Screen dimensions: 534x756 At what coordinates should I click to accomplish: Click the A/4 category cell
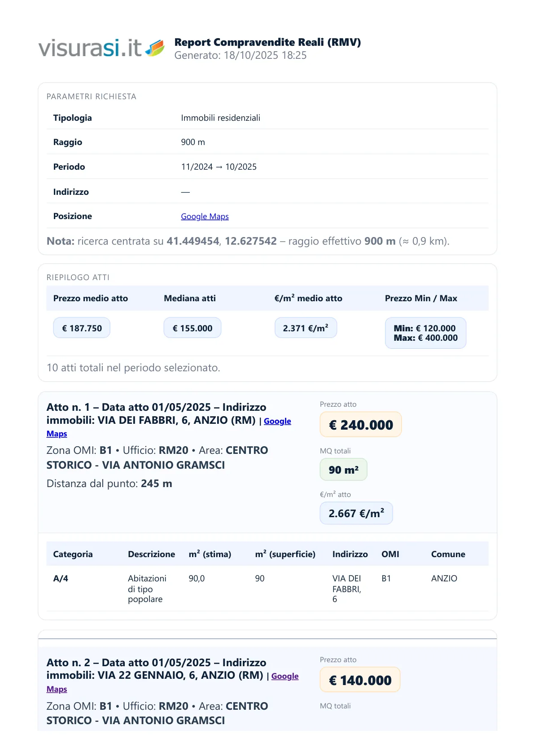pos(61,579)
